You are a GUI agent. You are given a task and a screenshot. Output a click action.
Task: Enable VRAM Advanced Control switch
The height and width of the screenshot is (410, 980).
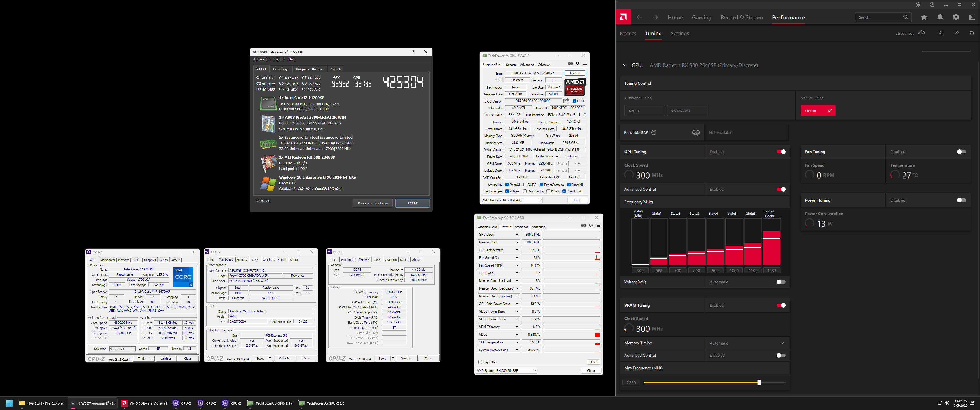(x=781, y=355)
